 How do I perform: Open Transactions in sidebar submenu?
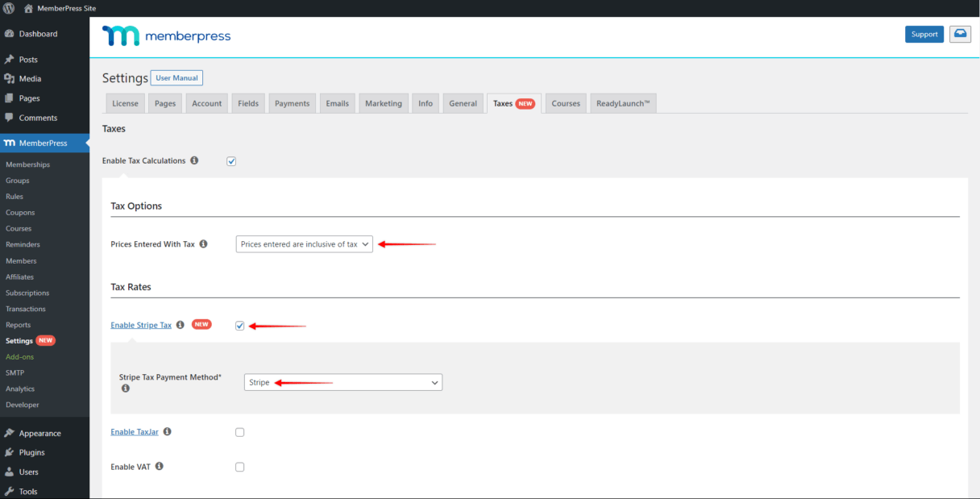pos(26,309)
